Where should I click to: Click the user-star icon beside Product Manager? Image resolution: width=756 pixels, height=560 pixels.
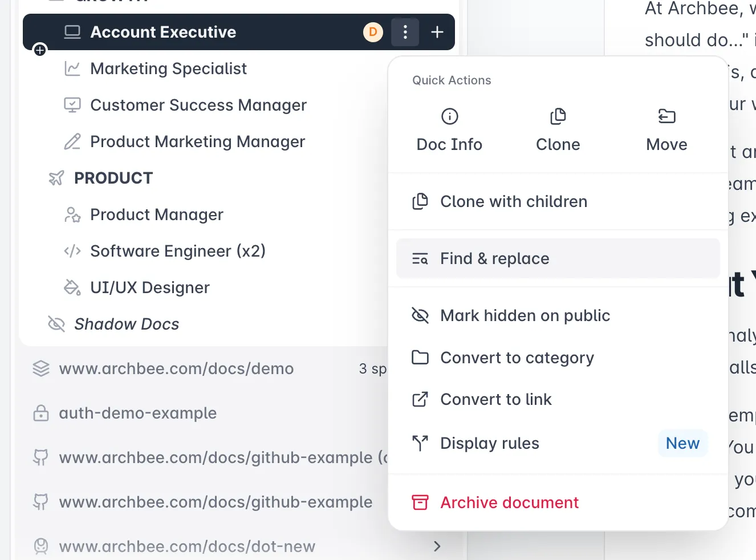72,214
